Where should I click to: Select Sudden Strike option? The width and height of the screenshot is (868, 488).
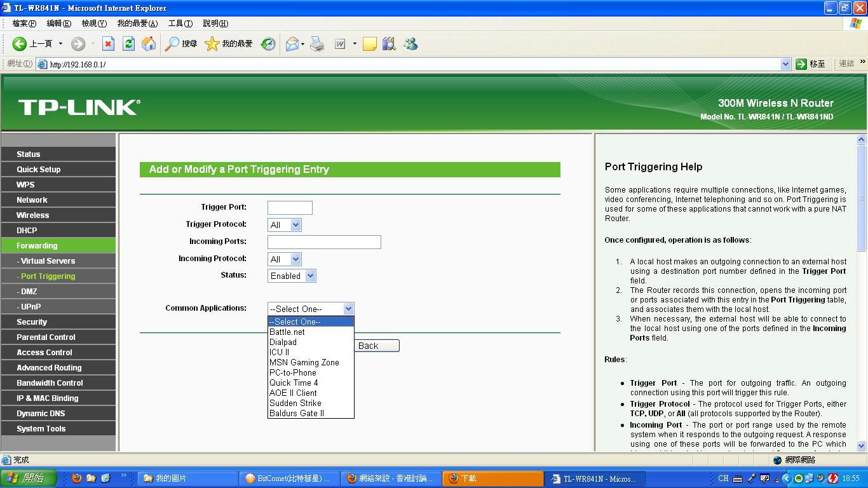click(x=311, y=403)
